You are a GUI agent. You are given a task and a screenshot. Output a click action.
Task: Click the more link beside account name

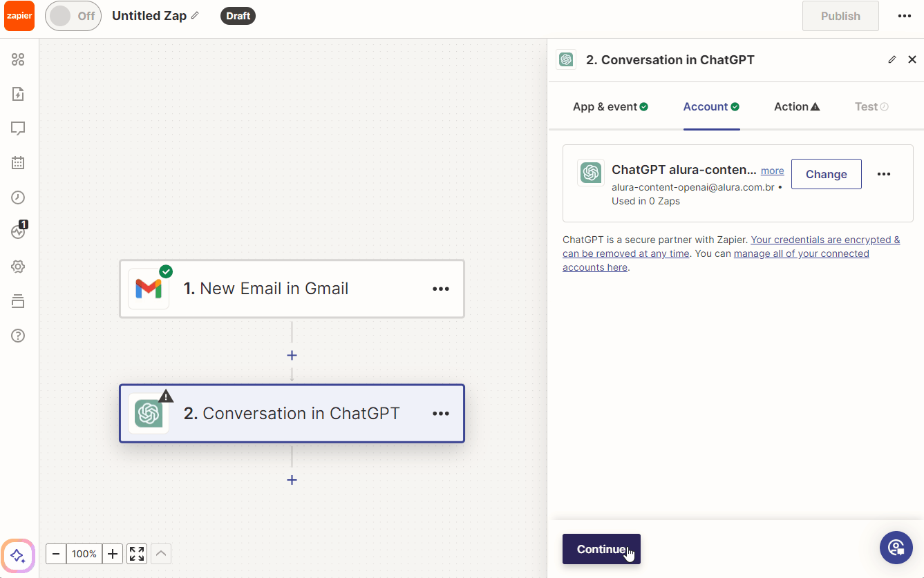pyautogui.click(x=773, y=171)
